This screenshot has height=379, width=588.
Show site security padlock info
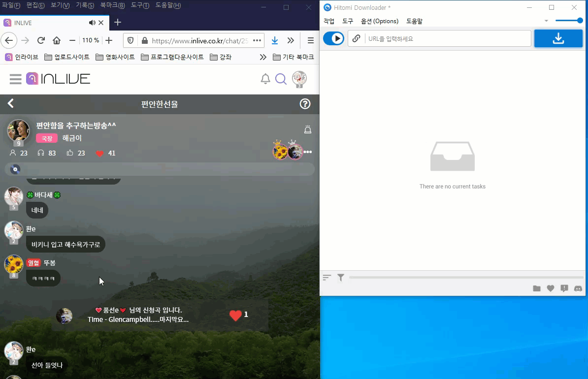145,40
